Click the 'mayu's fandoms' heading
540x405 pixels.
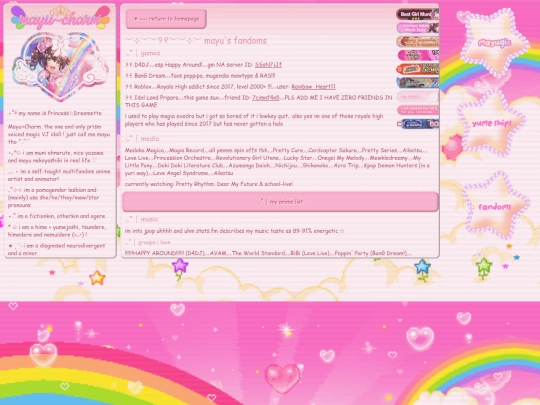235,41
